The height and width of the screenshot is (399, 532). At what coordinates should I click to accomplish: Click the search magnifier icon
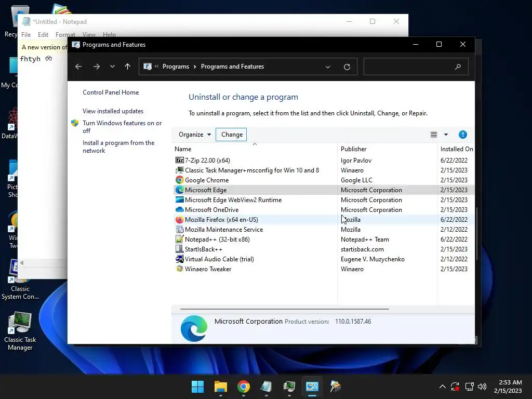tap(458, 67)
